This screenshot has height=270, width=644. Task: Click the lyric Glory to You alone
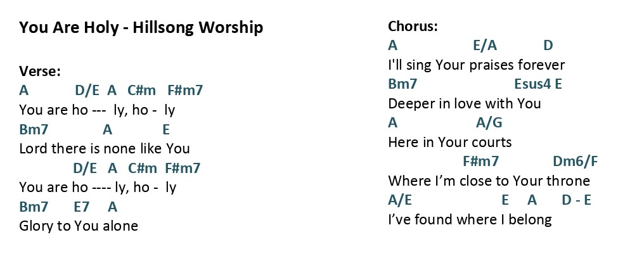pyautogui.click(x=79, y=226)
